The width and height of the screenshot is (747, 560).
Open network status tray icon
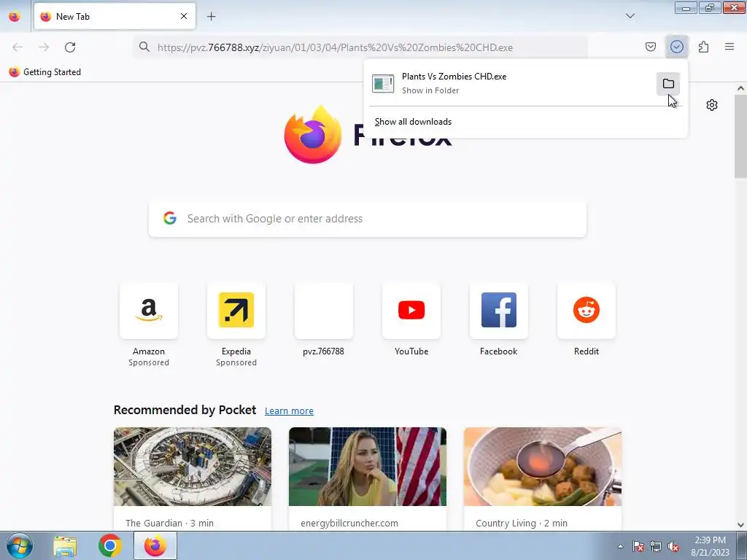point(656,546)
